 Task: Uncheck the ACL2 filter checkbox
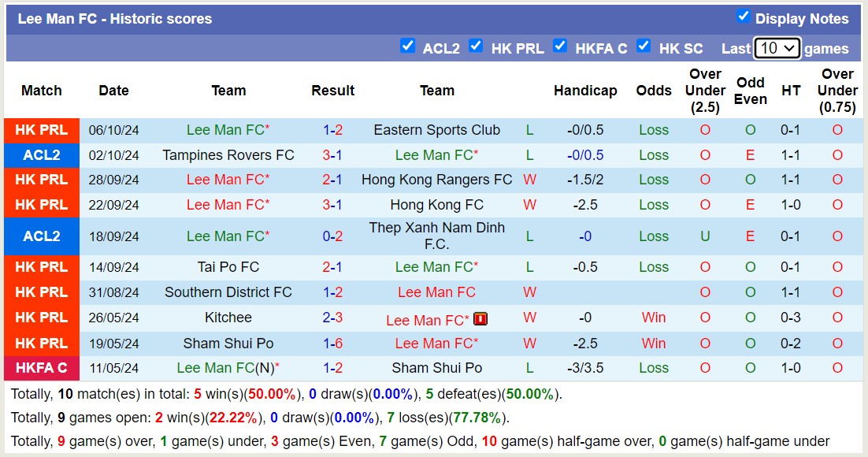pos(408,46)
